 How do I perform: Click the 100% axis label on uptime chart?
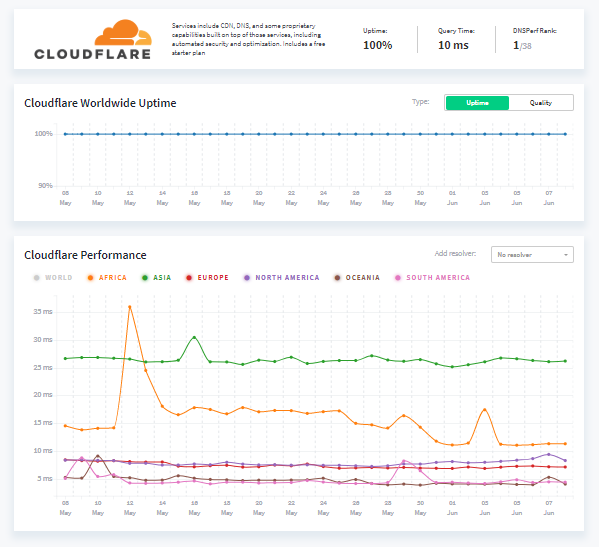[x=44, y=134]
